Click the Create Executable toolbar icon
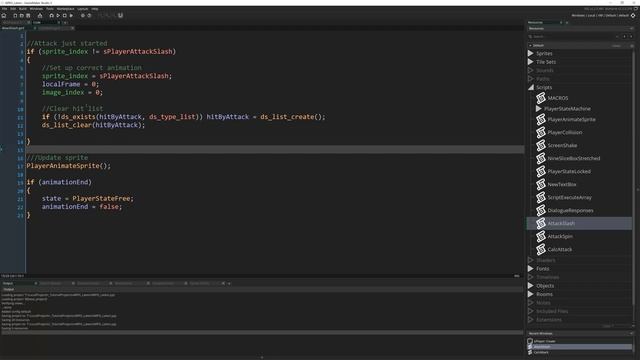 tap(40, 16)
